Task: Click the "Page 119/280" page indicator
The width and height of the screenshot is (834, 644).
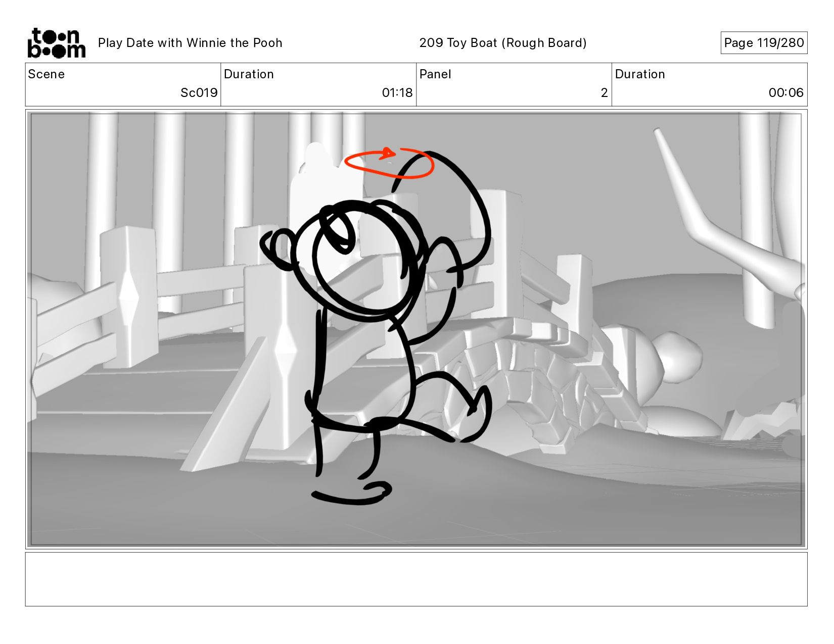Action: pos(764,43)
